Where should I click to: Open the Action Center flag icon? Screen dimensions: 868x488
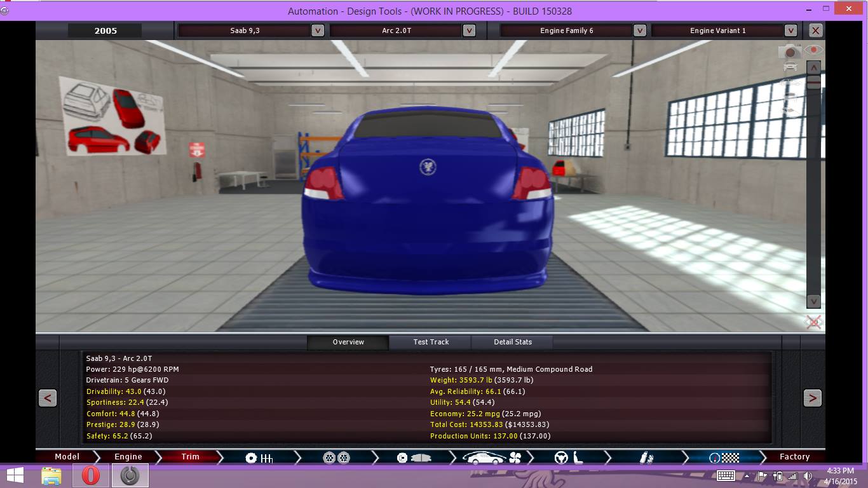click(763, 476)
